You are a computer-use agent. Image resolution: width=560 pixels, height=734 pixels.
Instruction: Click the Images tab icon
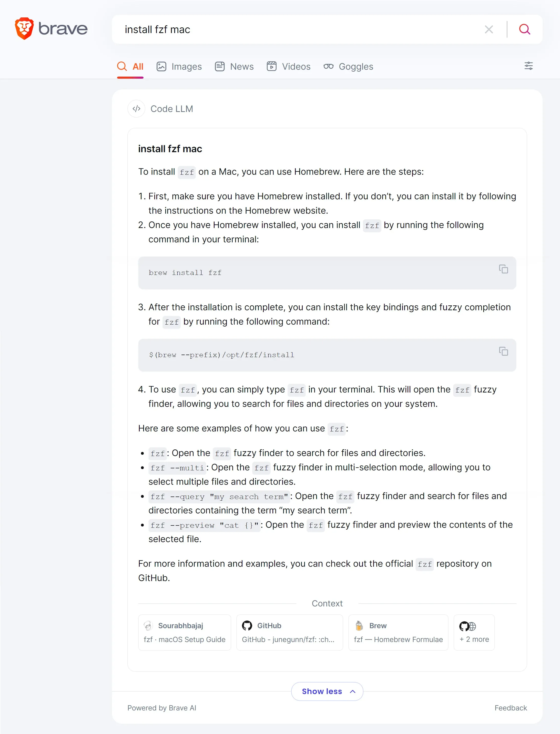[161, 66]
